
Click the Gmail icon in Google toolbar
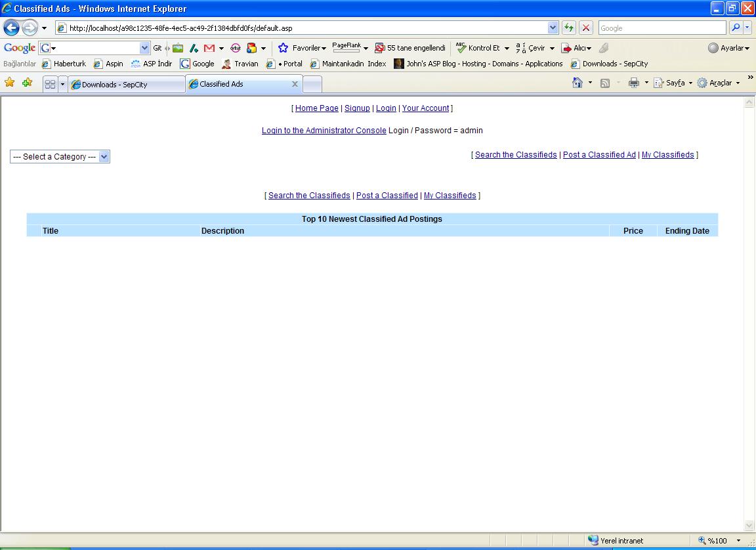[x=209, y=48]
